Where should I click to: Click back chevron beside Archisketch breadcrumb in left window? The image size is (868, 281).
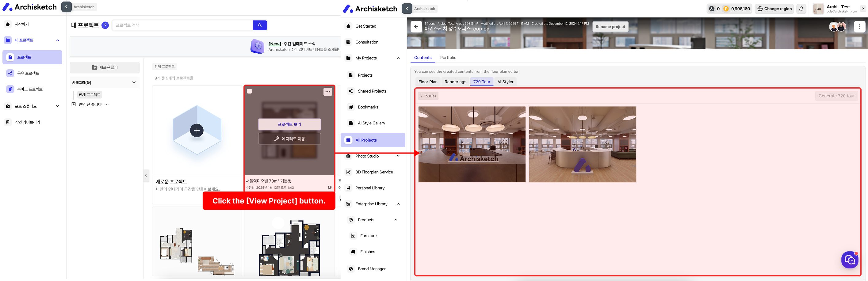pyautogui.click(x=67, y=7)
